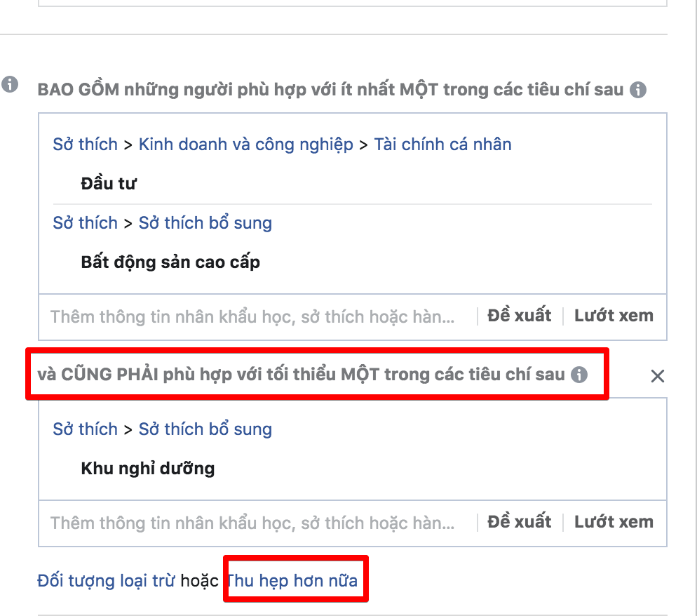Open Tài chính cá nhân category link
This screenshot has width=697, height=616.
coord(442,145)
